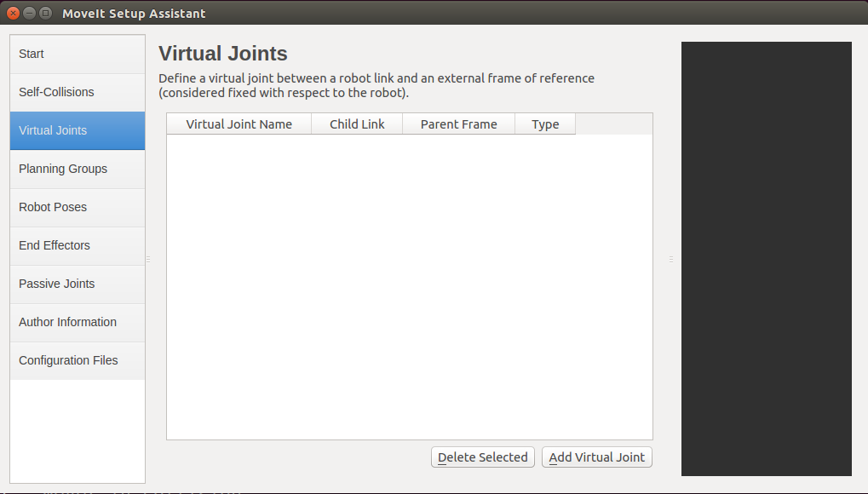Open Author Information section

pyautogui.click(x=78, y=322)
